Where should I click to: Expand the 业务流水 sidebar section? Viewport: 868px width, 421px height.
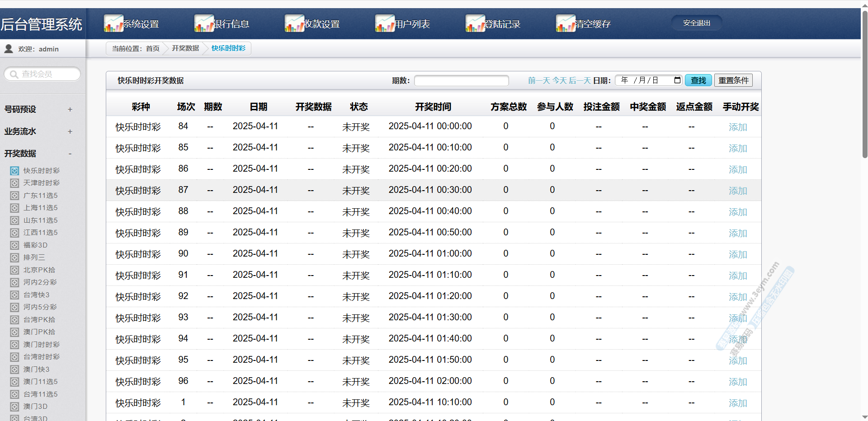pos(70,131)
